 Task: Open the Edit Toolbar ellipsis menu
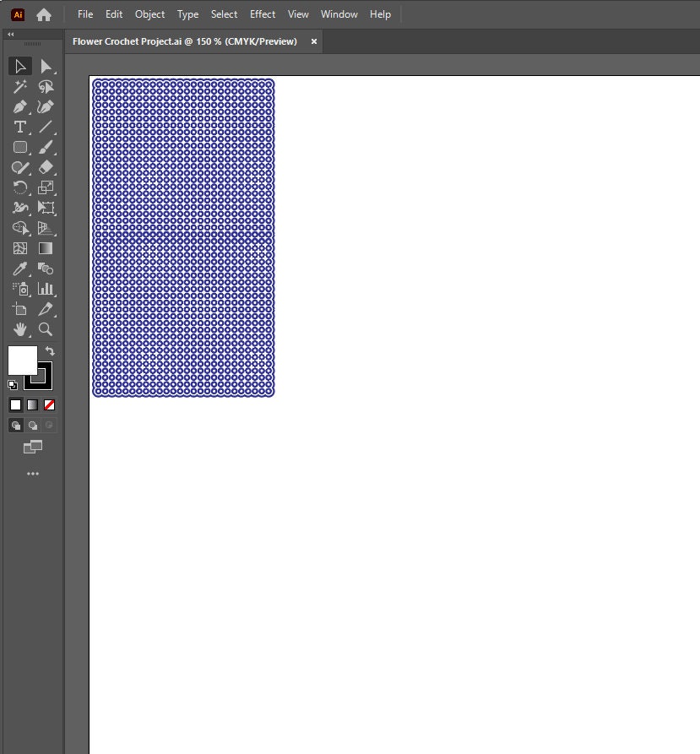[x=32, y=474]
